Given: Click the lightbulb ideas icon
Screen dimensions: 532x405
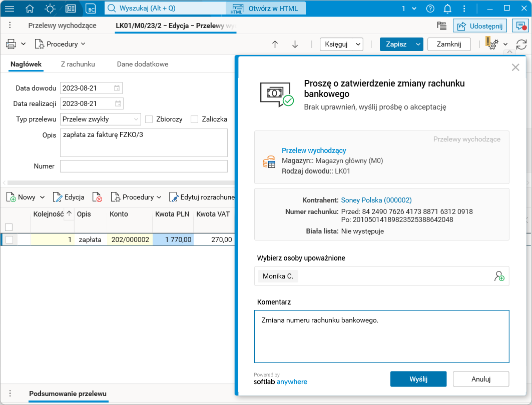Looking at the screenshot, I should pos(50,8).
